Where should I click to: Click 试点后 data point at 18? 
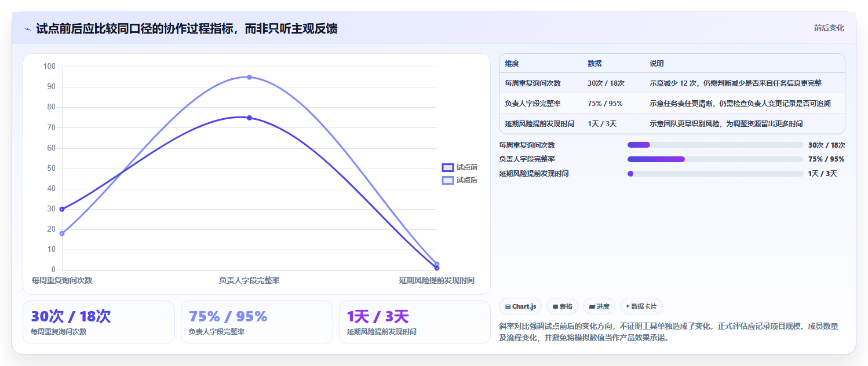pos(62,233)
